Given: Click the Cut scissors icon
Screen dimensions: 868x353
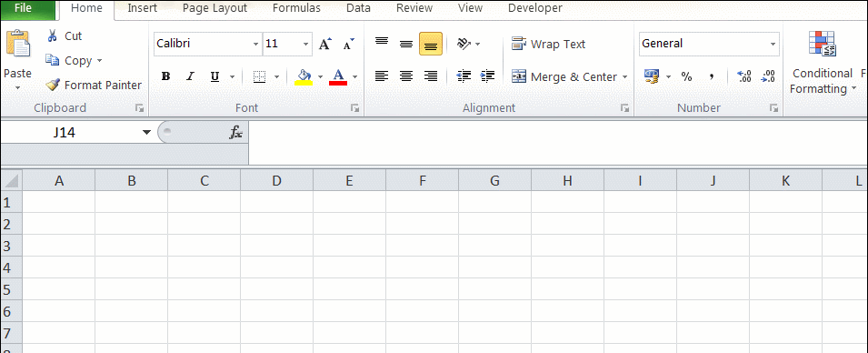Looking at the screenshot, I should (x=53, y=36).
